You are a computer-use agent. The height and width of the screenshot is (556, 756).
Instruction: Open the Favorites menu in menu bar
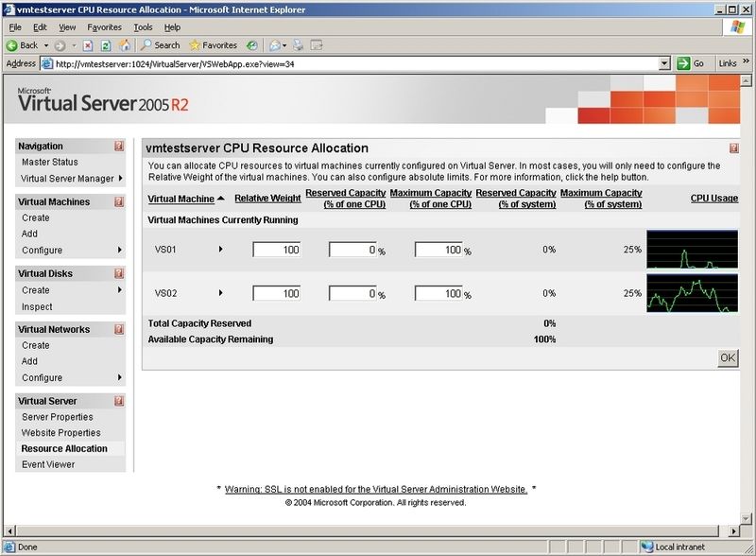coord(104,27)
